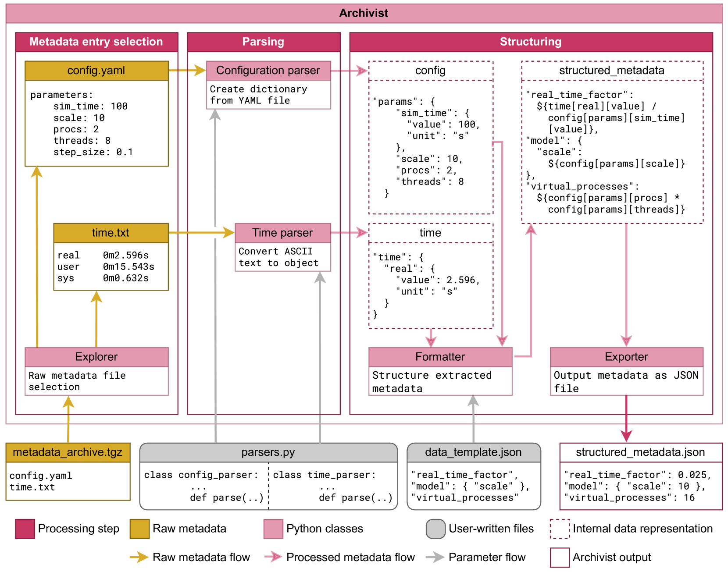Screen dimensions: 728x572
Task: Click the Archivist output legend square
Action: [560, 557]
